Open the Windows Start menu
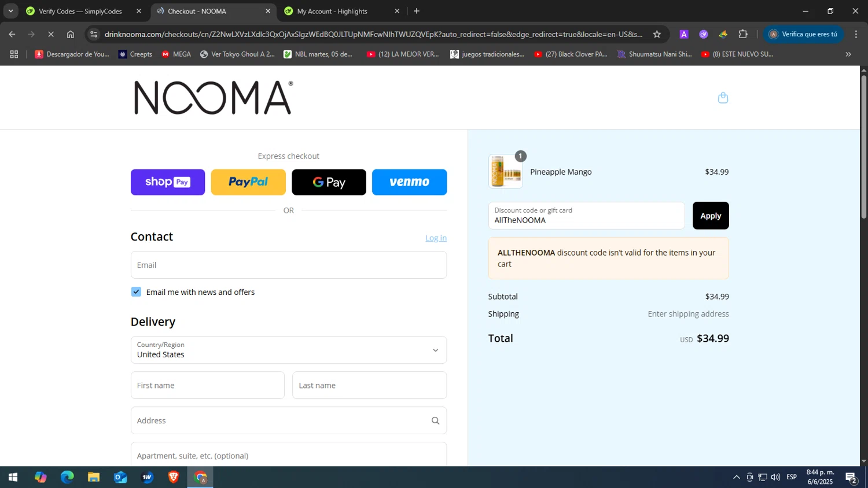 pos(13,477)
